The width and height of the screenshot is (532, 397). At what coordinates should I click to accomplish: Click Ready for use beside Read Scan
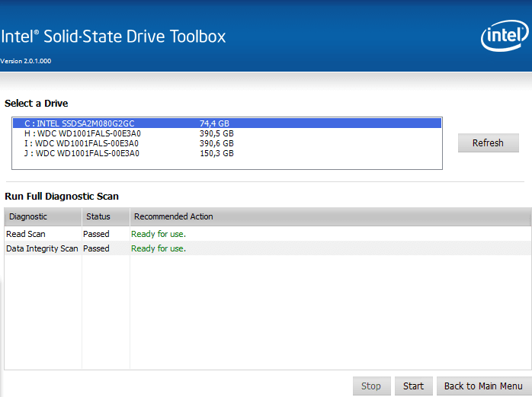159,234
